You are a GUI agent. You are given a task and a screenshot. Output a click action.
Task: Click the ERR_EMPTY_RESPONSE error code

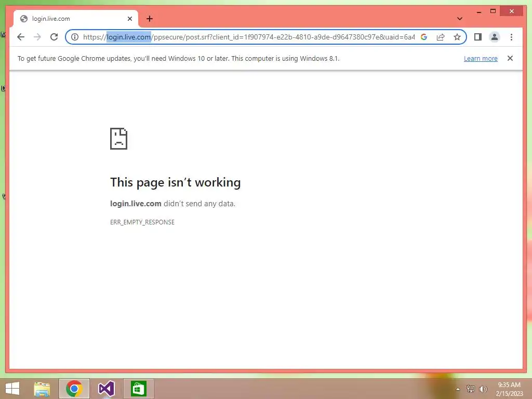(x=142, y=222)
